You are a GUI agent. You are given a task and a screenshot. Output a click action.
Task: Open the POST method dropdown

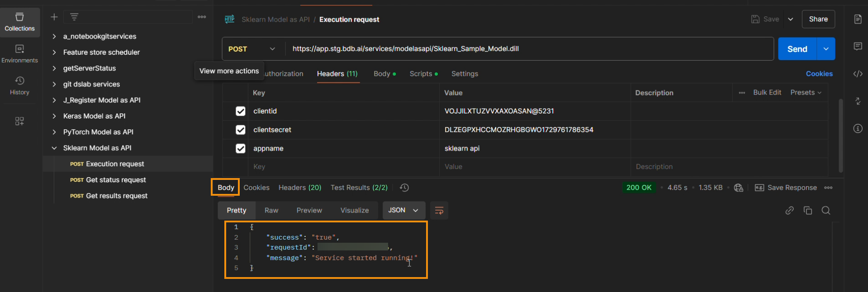tap(252, 49)
